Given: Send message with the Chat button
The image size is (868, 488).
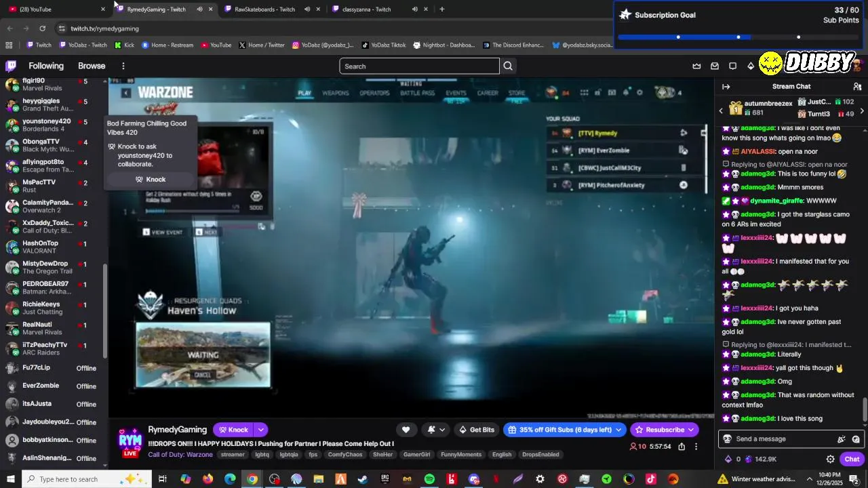Looking at the screenshot, I should (x=852, y=459).
